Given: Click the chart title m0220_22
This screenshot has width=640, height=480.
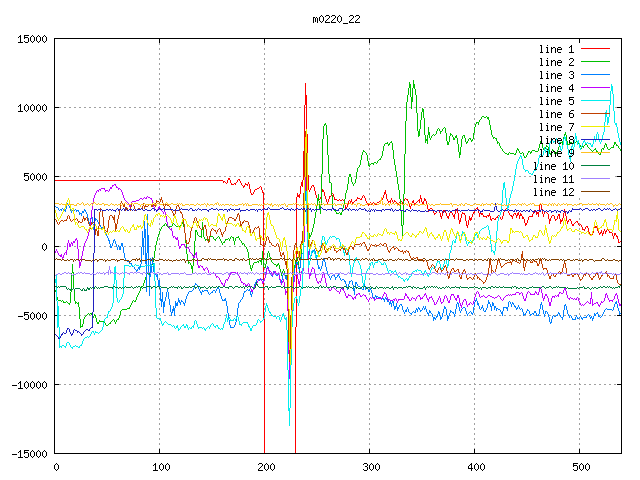Looking at the screenshot, I should point(336,19).
